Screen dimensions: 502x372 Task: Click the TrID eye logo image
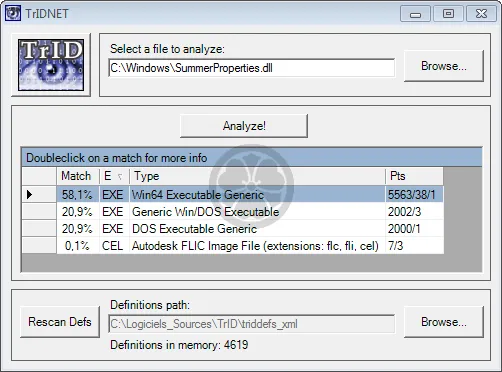pyautogui.click(x=51, y=65)
